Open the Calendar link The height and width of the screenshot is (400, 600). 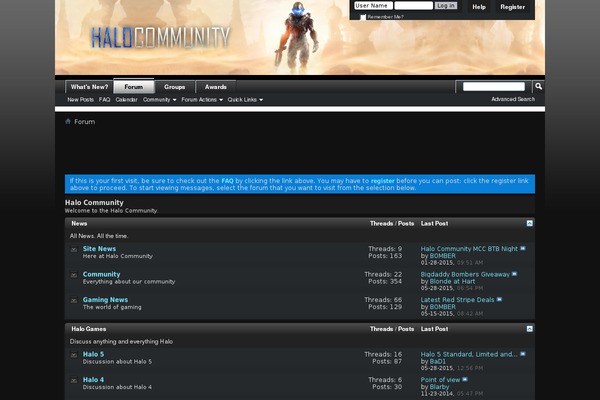[126, 100]
